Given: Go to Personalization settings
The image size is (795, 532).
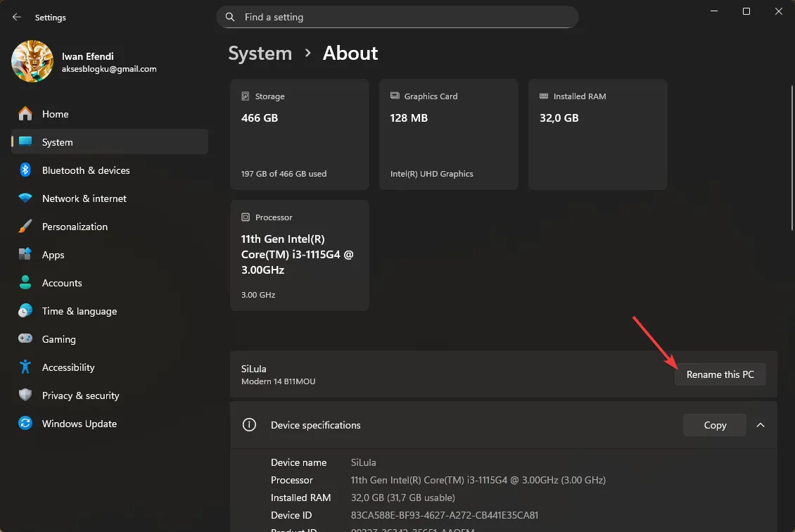Looking at the screenshot, I should coord(75,226).
